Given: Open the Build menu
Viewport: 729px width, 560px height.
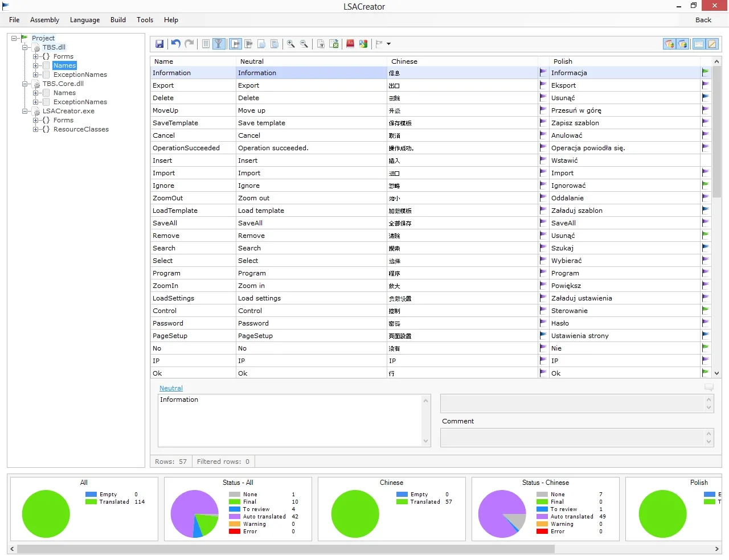Looking at the screenshot, I should pyautogui.click(x=118, y=20).
